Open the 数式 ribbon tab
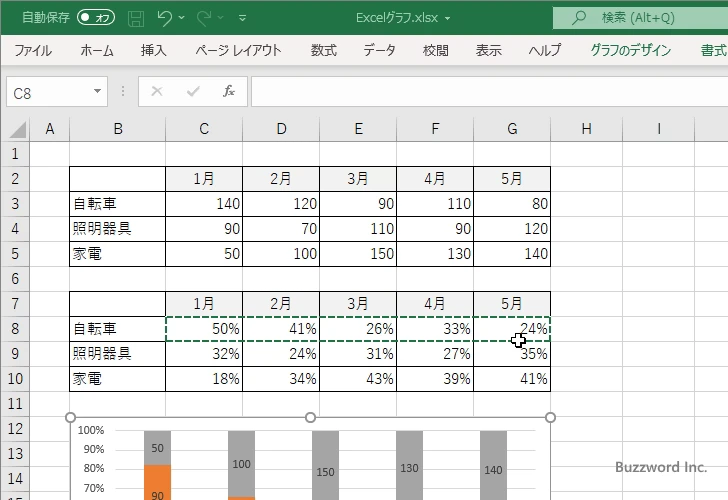This screenshot has width=728, height=500. click(x=324, y=50)
